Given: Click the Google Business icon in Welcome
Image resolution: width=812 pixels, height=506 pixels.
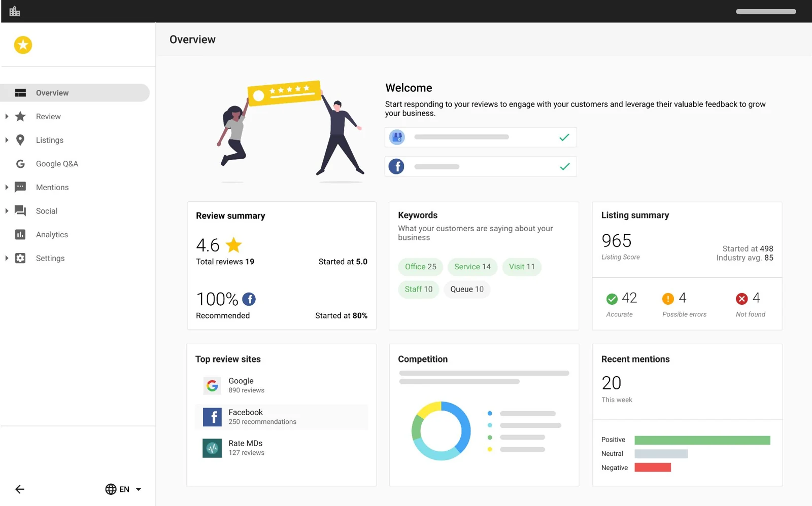Looking at the screenshot, I should 397,137.
